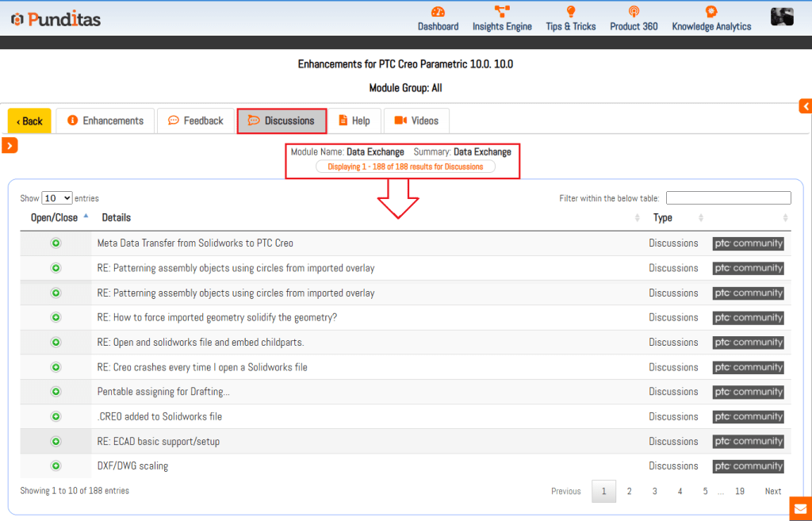
Task: Expand the DXF/DWG scaling discussion row
Action: (x=56, y=466)
